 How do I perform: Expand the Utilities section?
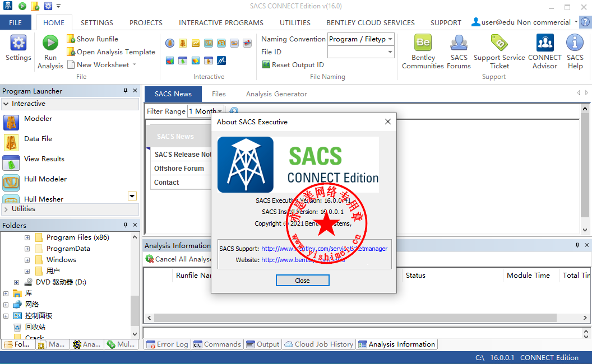tap(6, 208)
